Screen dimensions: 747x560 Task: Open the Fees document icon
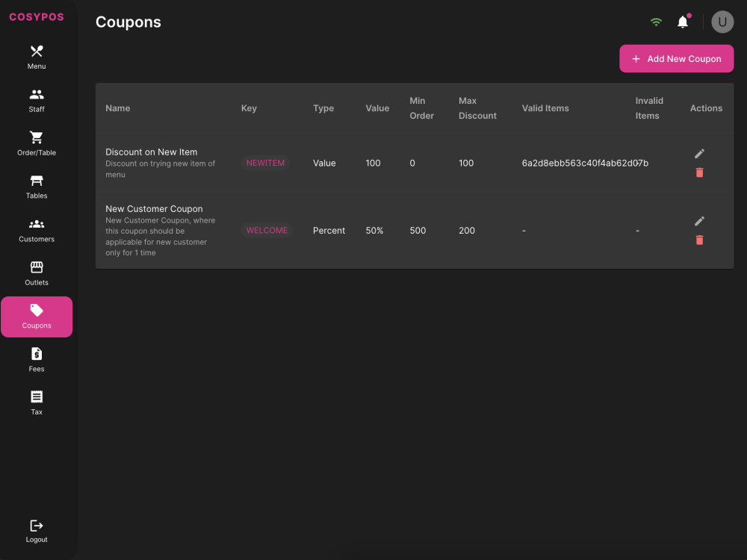tap(37, 354)
